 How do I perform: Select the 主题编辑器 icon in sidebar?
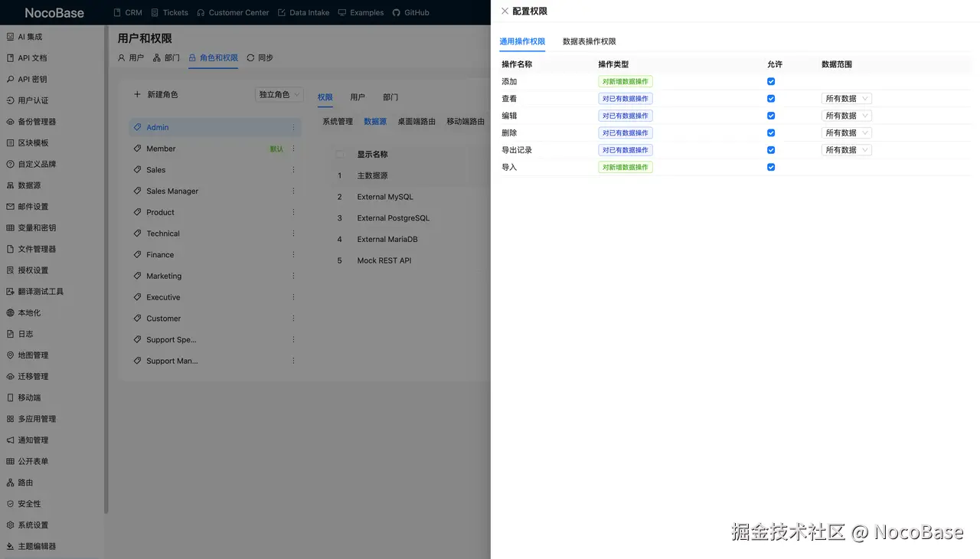coord(11,546)
